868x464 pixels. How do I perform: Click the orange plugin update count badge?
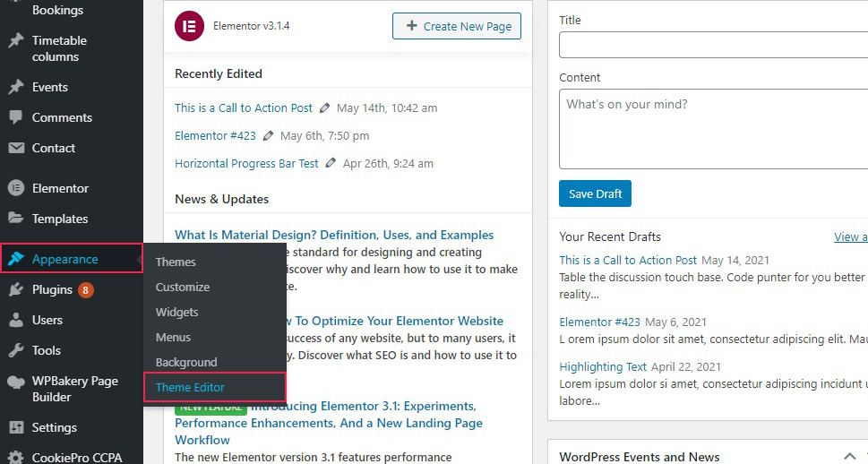[85, 289]
